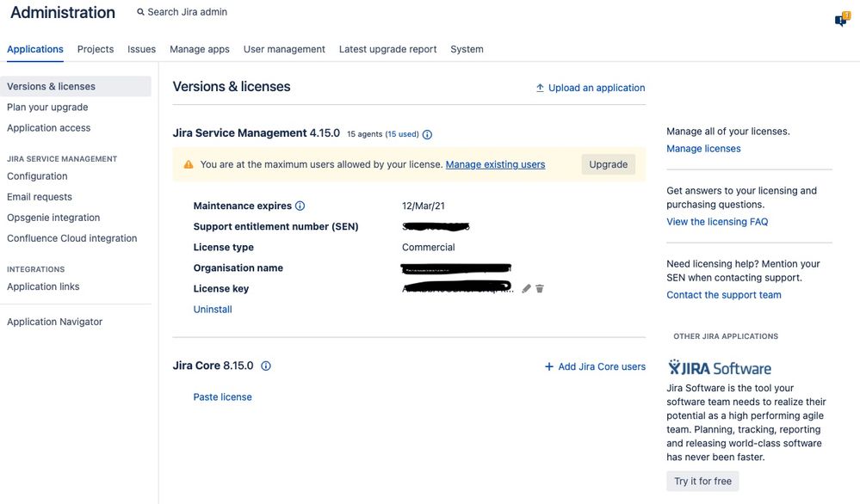This screenshot has width=860, height=504.
Task: Click the info icon next to "15 used"
Action: coord(427,134)
